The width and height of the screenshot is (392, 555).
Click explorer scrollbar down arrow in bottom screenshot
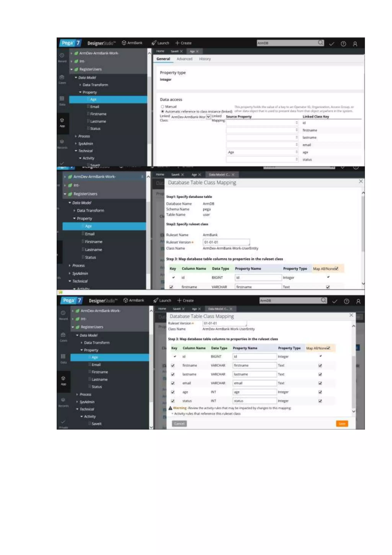click(x=151, y=427)
